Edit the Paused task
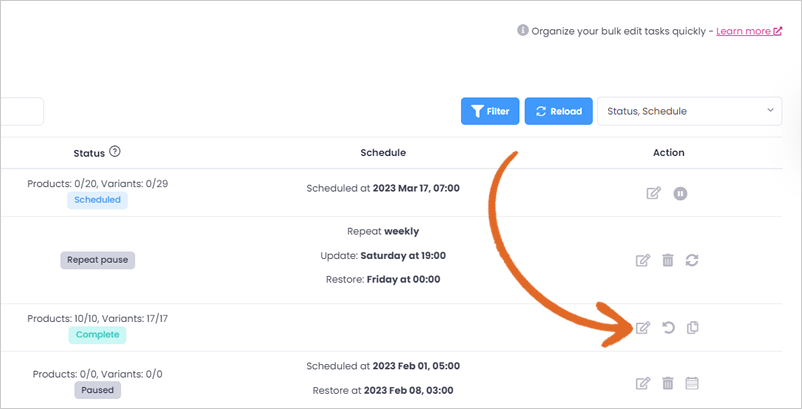Image resolution: width=802 pixels, height=409 pixels. click(x=643, y=383)
